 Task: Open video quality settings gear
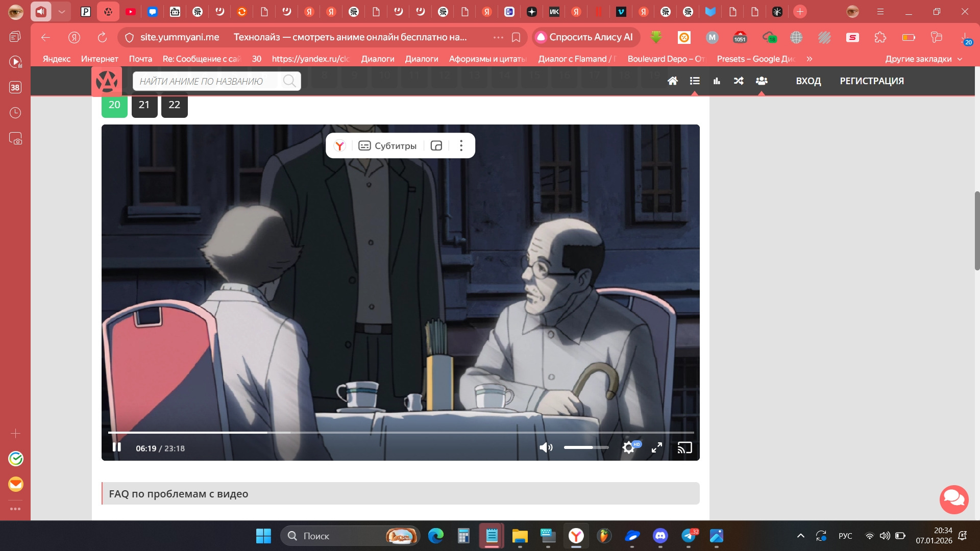(629, 447)
